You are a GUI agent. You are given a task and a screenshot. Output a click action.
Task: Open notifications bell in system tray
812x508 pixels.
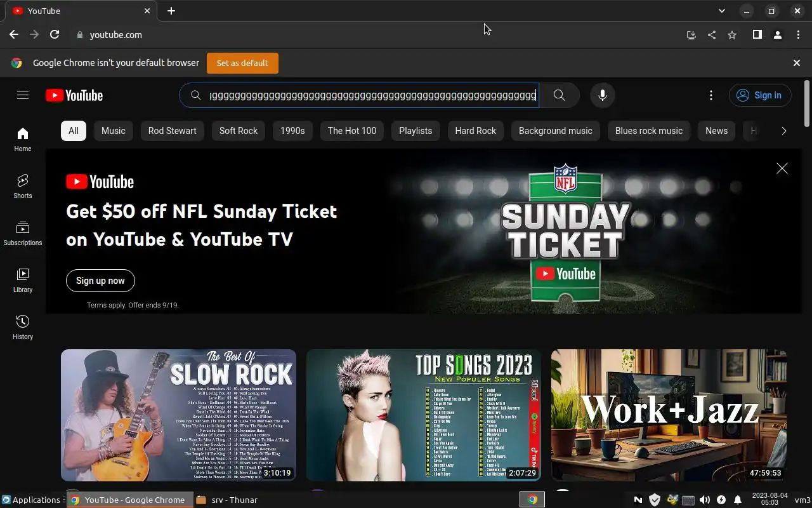tap(738, 500)
